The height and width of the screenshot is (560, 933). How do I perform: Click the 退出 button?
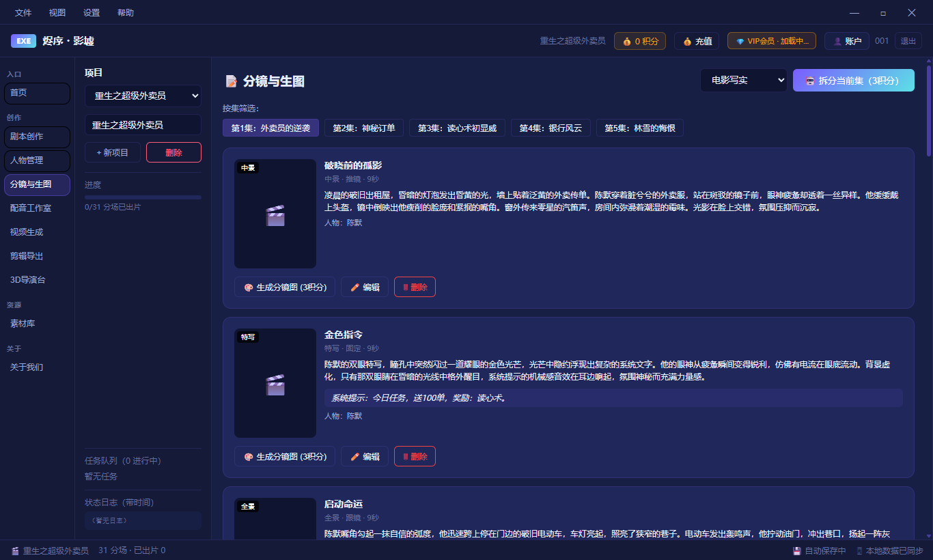point(908,41)
